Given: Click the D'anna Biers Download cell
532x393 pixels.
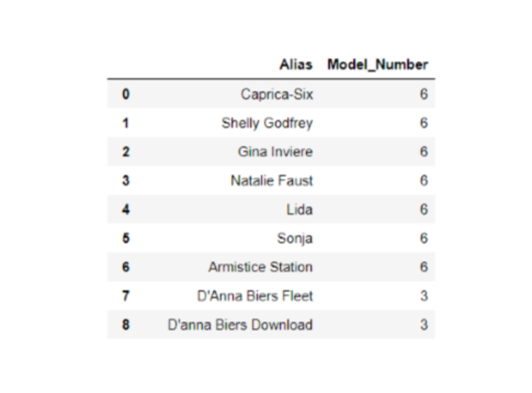Looking at the screenshot, I should [x=240, y=325].
